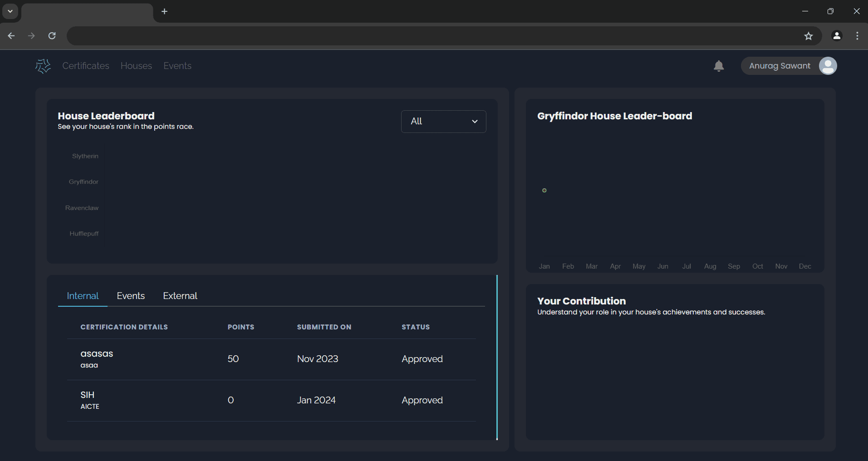Open the tab search dropdown arrow
Image resolution: width=868 pixels, height=461 pixels.
10,11
